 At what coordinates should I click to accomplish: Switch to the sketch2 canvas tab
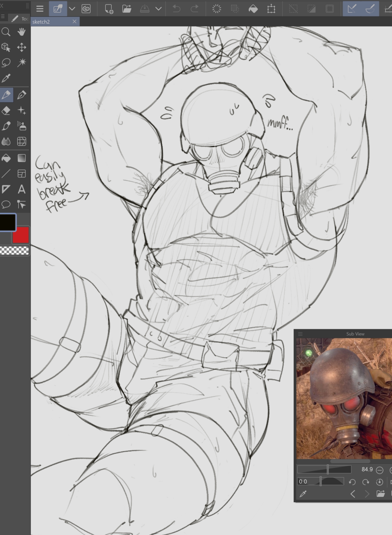pos(41,22)
